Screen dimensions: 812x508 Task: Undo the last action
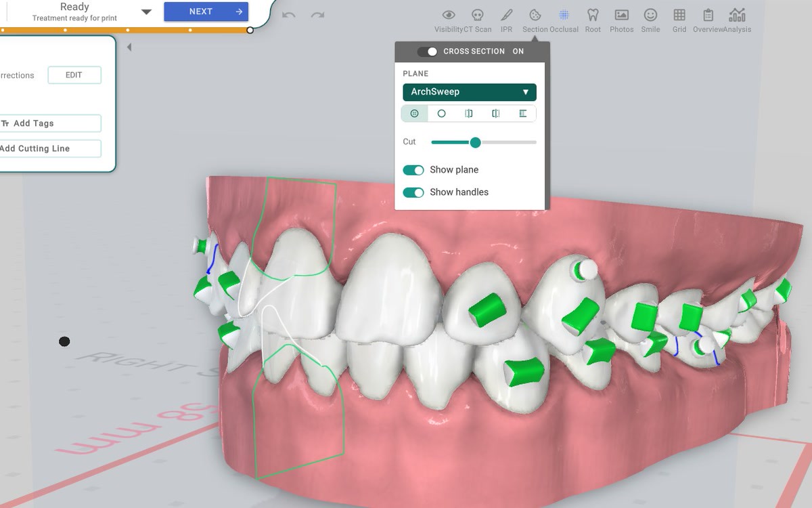[289, 15]
